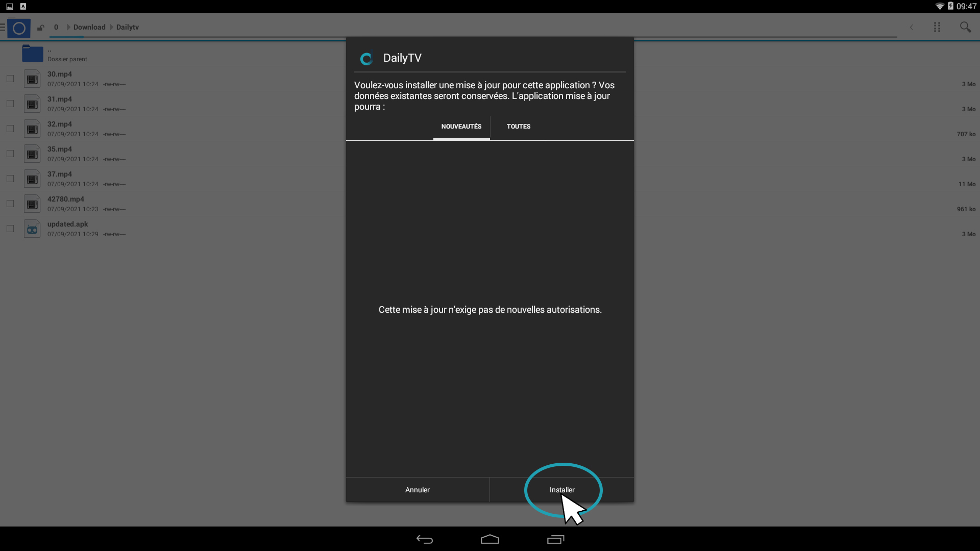Click the video file icon of 32.mp4
Screen dimensions: 980x551
(32, 129)
